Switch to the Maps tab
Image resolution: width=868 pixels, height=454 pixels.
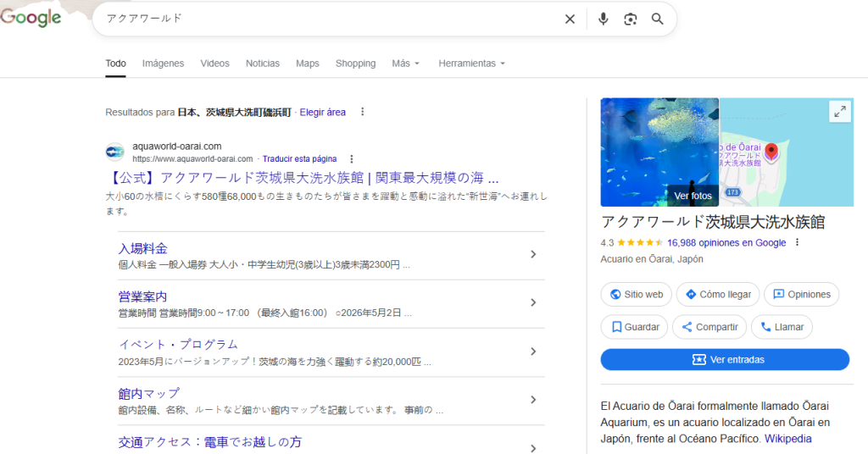click(307, 64)
